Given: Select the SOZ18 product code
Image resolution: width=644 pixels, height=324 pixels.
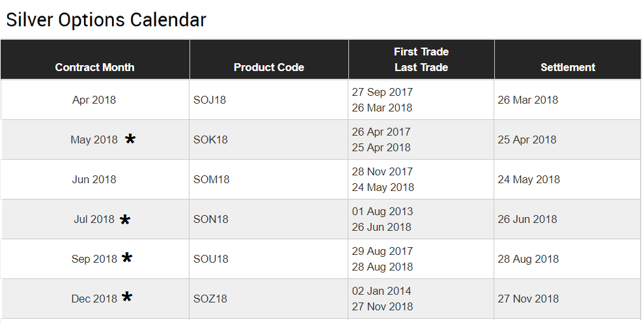Looking at the screenshot, I should (x=210, y=299).
